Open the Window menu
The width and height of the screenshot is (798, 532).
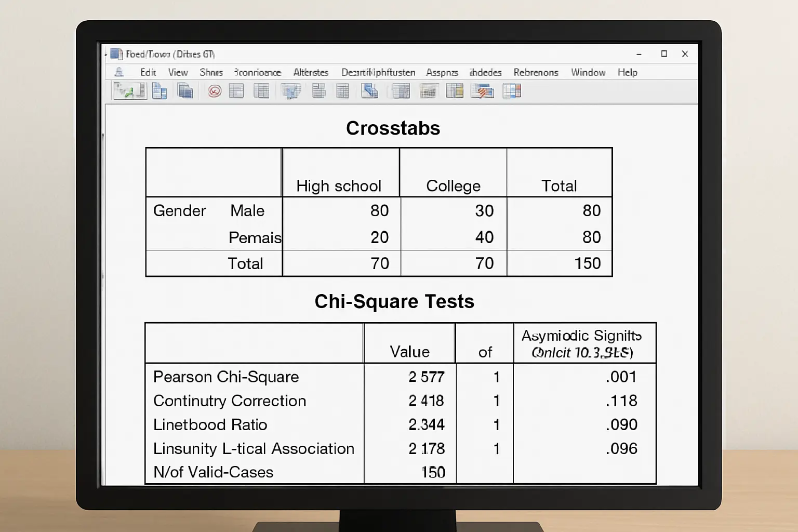tap(588, 72)
